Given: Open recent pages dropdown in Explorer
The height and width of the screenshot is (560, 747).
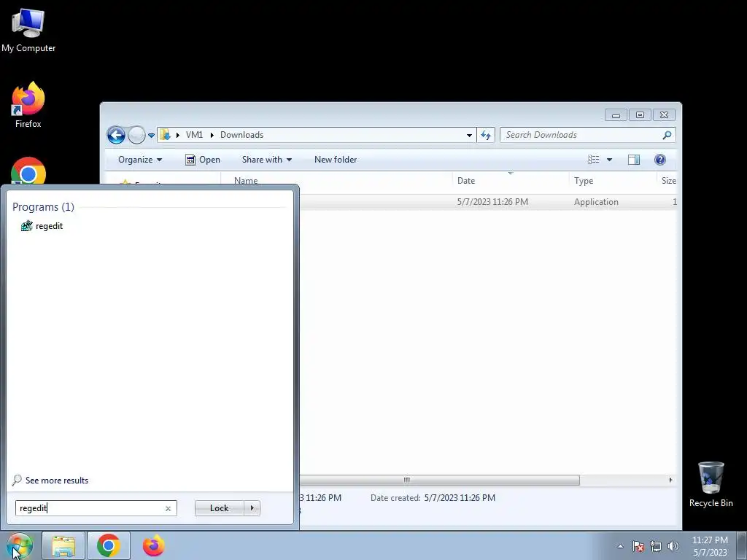Looking at the screenshot, I should [151, 135].
